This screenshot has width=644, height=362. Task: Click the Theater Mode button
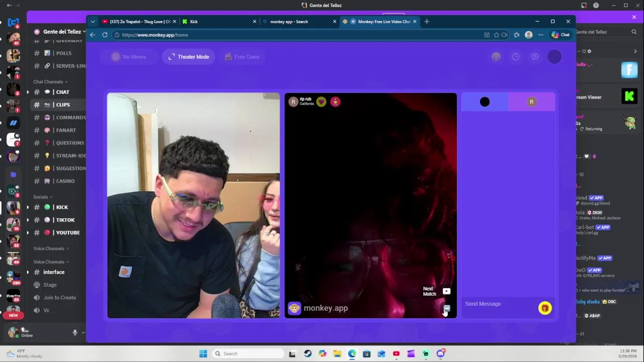click(189, 57)
